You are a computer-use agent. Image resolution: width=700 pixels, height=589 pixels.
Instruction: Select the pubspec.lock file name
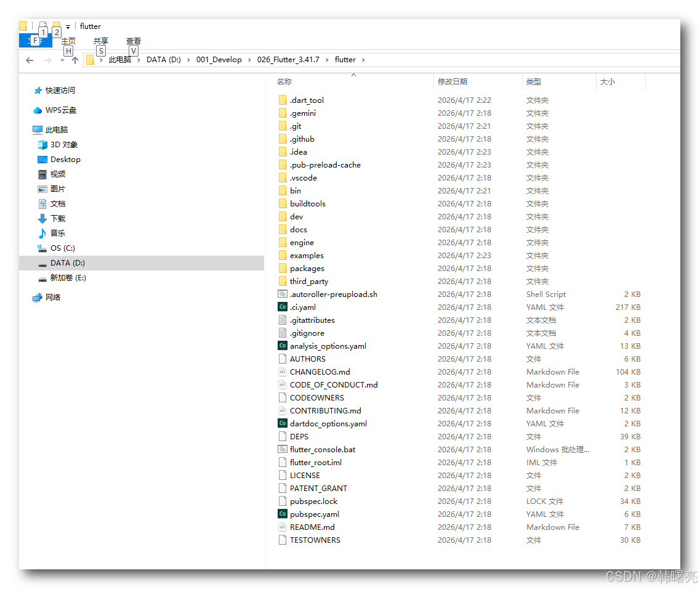(313, 501)
